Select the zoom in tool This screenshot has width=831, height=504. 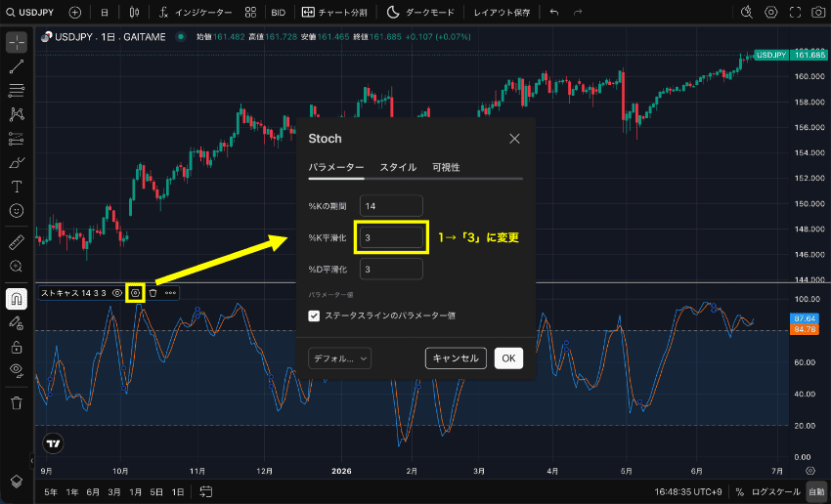pyautogui.click(x=17, y=267)
